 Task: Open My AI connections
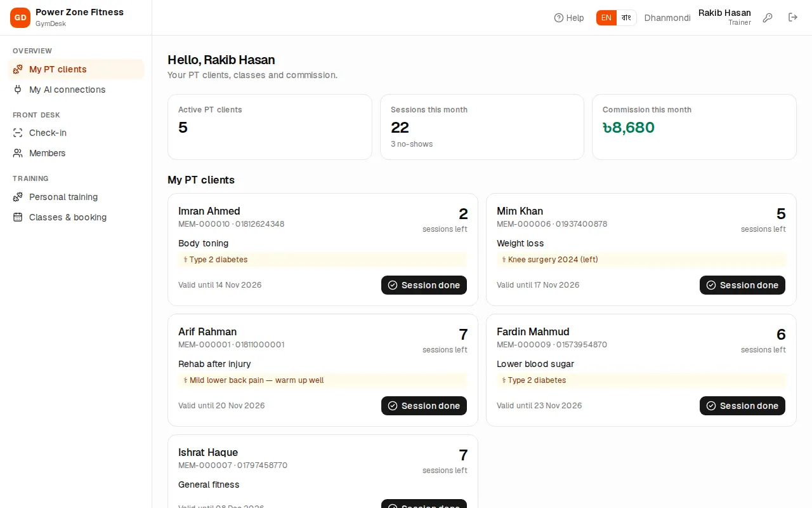point(76,90)
